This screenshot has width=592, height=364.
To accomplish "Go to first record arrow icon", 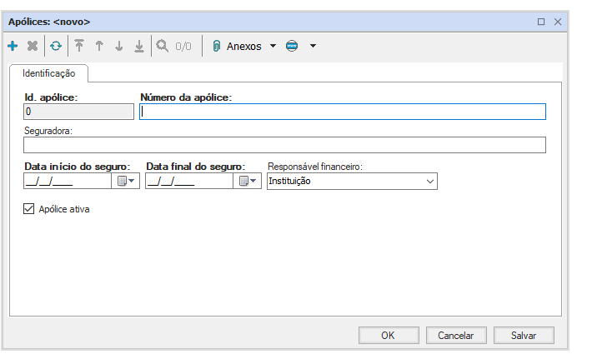I will pyautogui.click(x=79, y=47).
